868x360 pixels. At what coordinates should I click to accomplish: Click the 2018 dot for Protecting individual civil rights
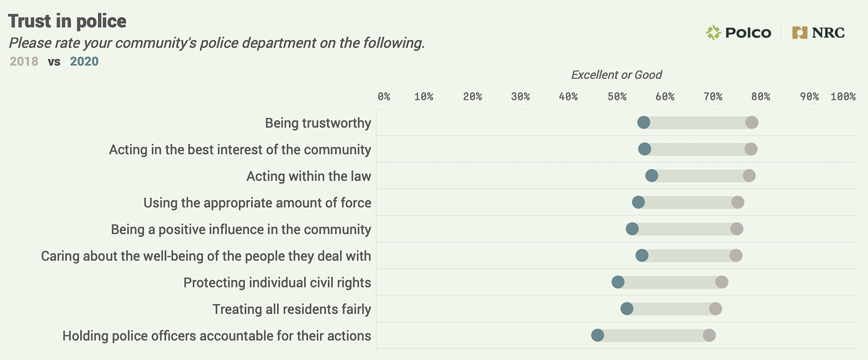coord(721,282)
